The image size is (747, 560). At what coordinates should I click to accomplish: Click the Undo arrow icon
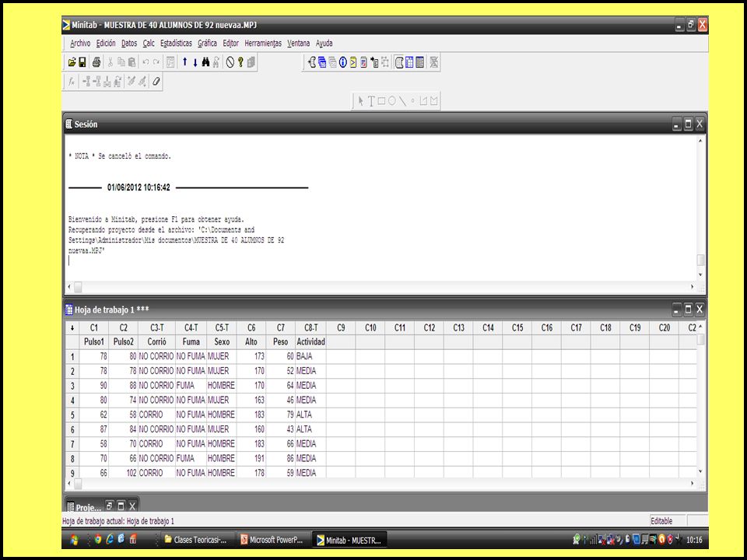point(146,62)
